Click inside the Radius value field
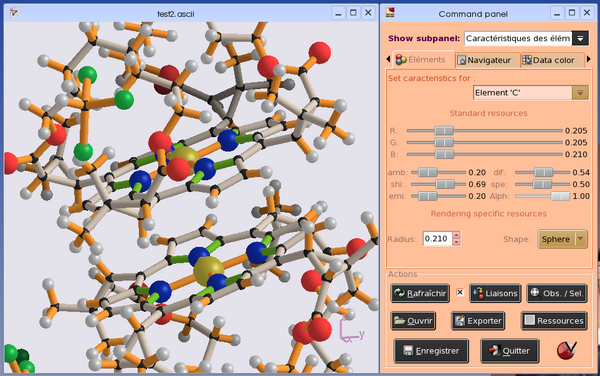Viewport: 600px width, 376px height. (x=437, y=239)
